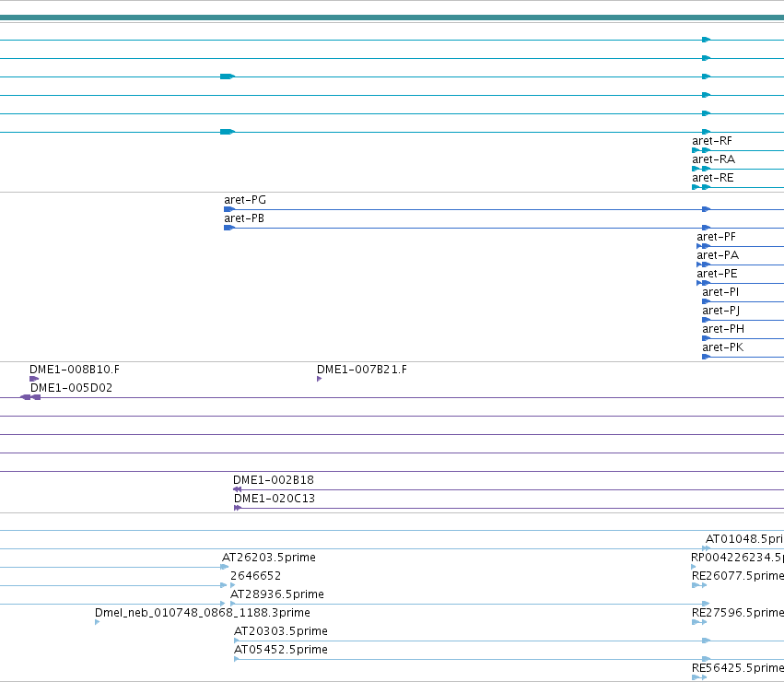Pick the AT20303.5prime EST label

281,631
